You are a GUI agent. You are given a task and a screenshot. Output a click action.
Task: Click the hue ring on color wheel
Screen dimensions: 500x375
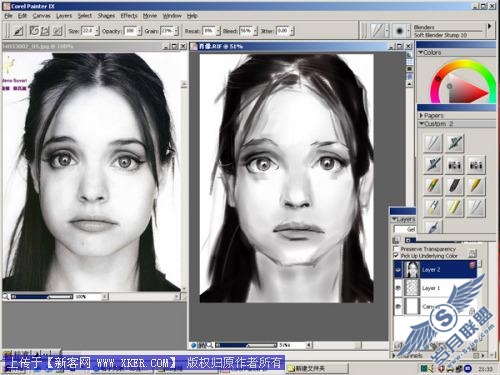pos(462,63)
